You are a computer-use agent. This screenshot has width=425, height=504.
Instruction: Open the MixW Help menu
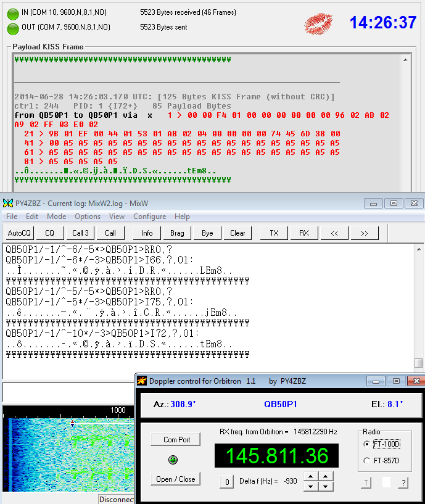(182, 217)
